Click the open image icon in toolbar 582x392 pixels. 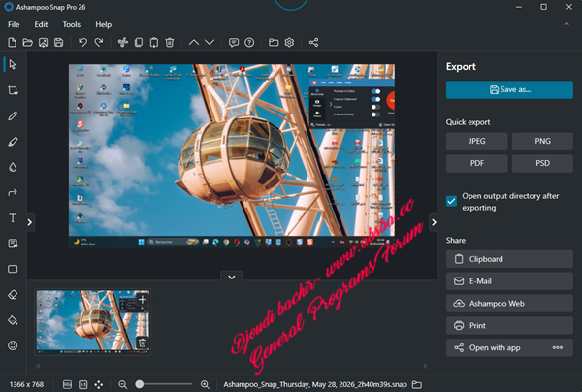tap(43, 43)
